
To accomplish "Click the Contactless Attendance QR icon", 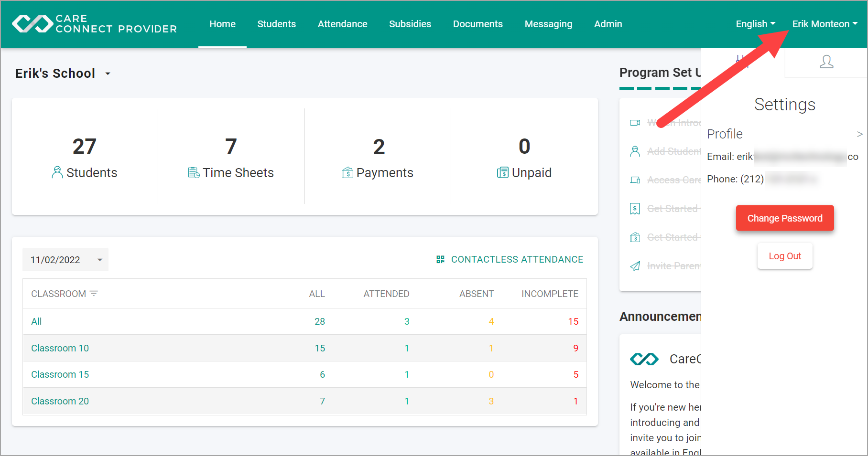I will point(440,259).
